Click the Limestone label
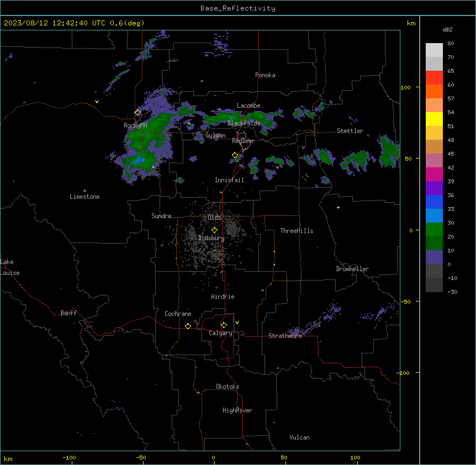Screen dimensions: 476x465 click(84, 197)
